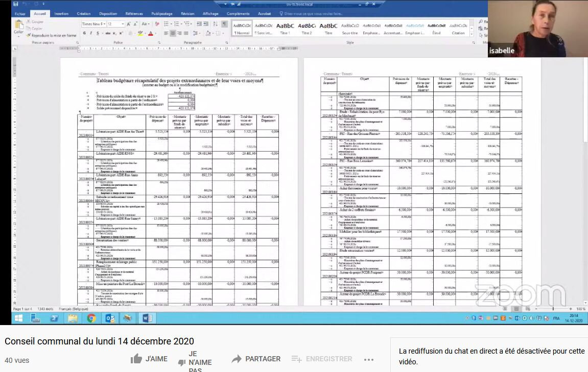Image resolution: width=588 pixels, height=372 pixels.
Task: Apply the Sans interligne style
Action: tap(264, 29)
